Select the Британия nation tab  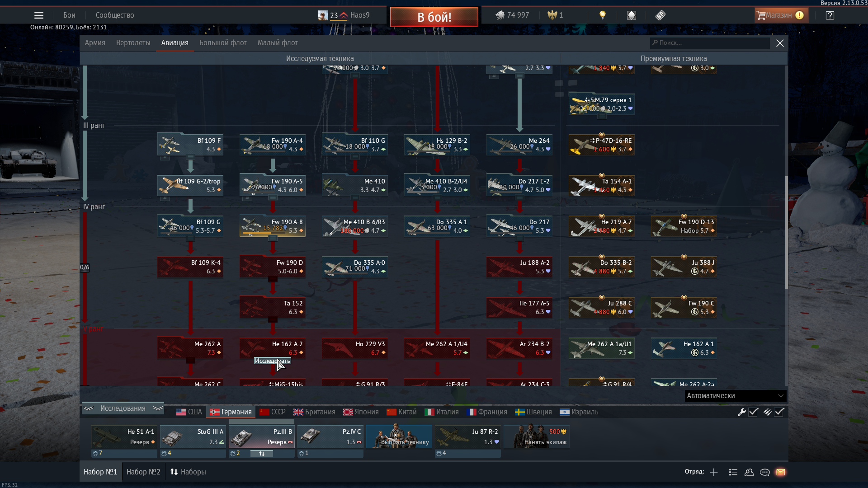314,412
